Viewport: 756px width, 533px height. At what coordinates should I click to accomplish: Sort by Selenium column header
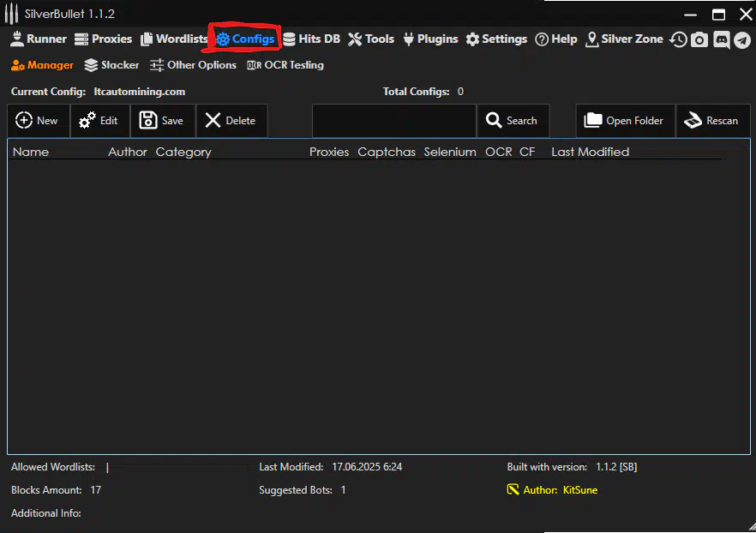tap(450, 152)
